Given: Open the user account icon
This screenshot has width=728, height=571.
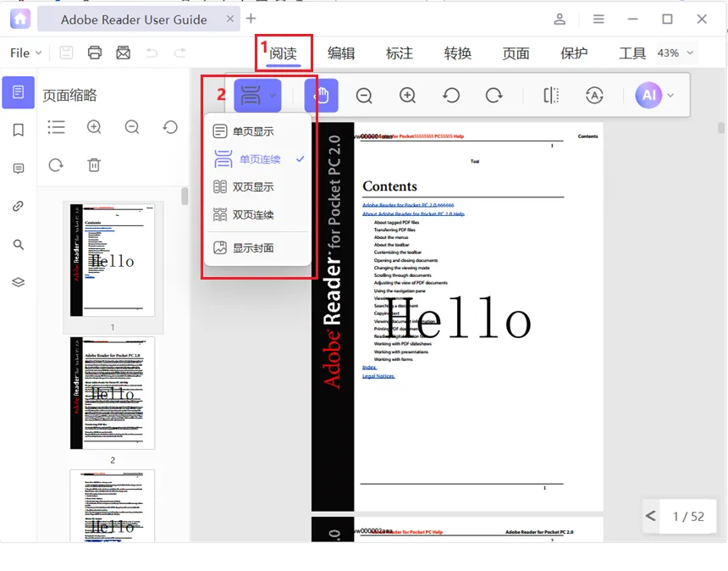Looking at the screenshot, I should click(x=560, y=19).
